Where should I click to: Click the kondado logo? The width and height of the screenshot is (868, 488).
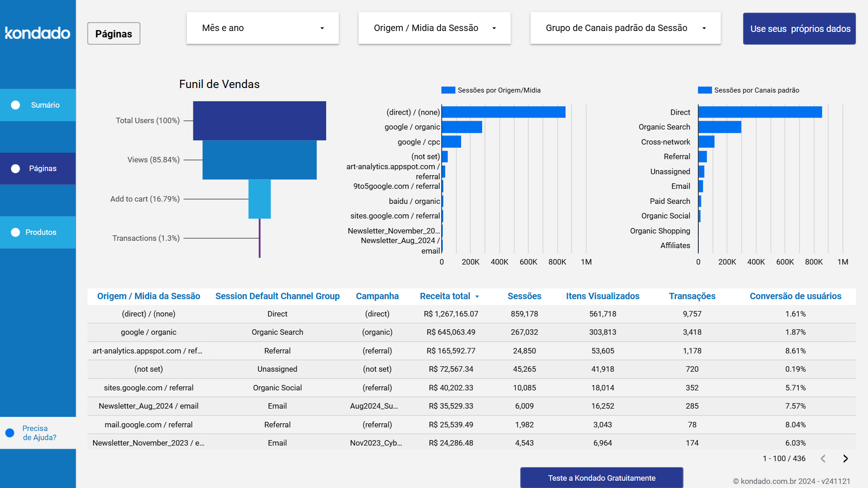[37, 33]
